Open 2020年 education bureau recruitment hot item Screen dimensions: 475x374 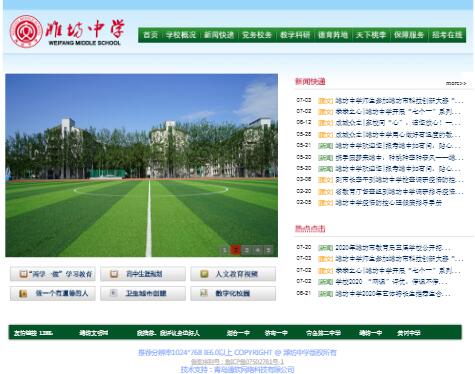[393, 248]
